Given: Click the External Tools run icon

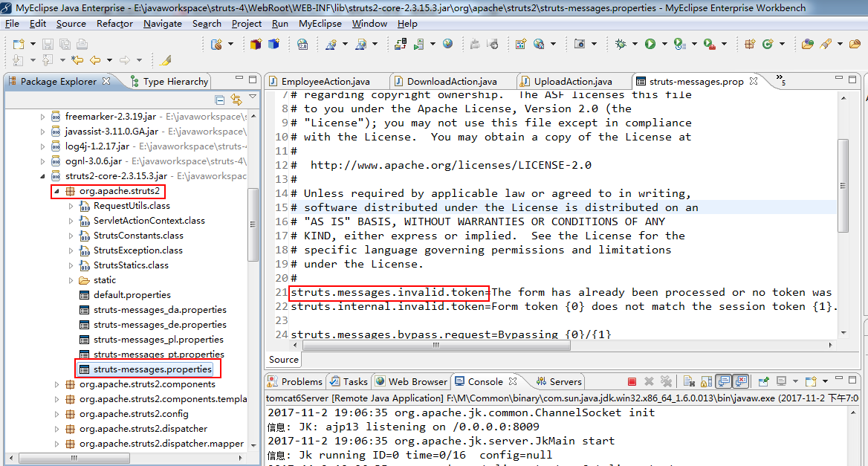Looking at the screenshot, I should pos(709,44).
